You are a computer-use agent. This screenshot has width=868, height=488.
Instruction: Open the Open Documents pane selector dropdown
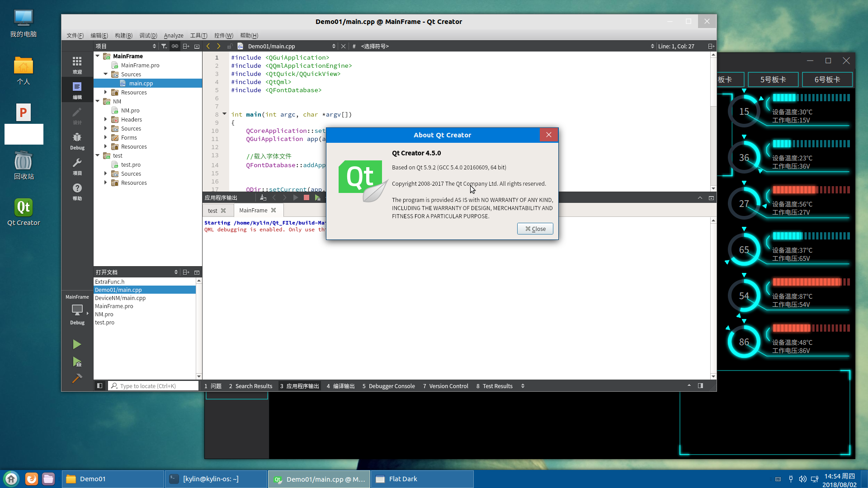point(137,272)
